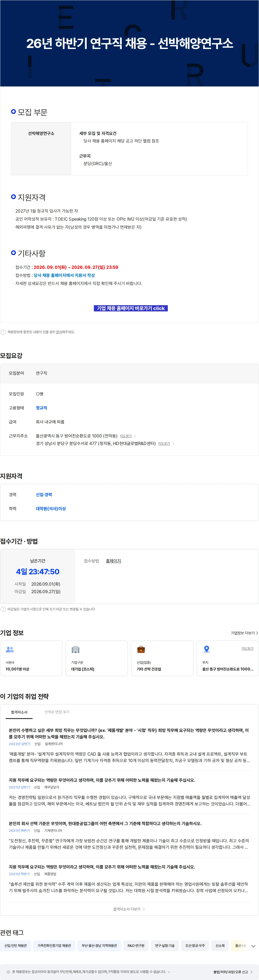The width and height of the screenshot is (259, 980).
Task: Click info icon beside early deadline notice
Action: tap(4, 609)
